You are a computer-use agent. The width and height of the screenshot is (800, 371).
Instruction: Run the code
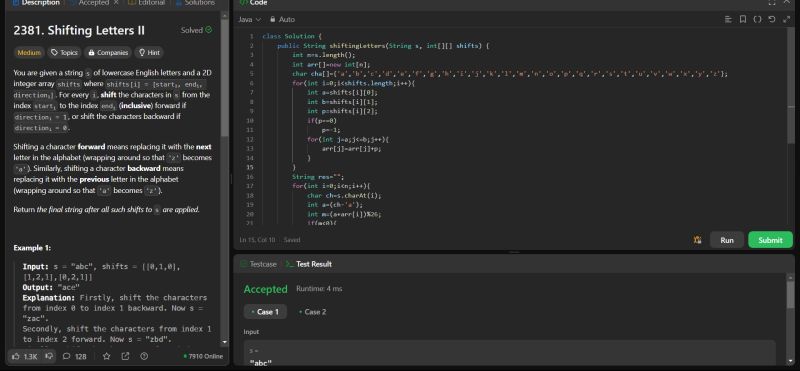pyautogui.click(x=727, y=240)
